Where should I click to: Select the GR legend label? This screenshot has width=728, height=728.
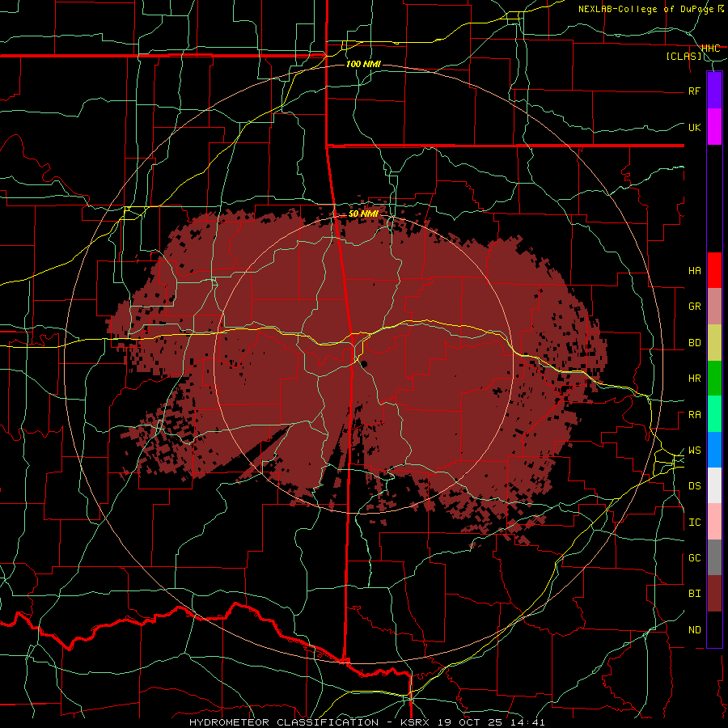[x=695, y=307]
